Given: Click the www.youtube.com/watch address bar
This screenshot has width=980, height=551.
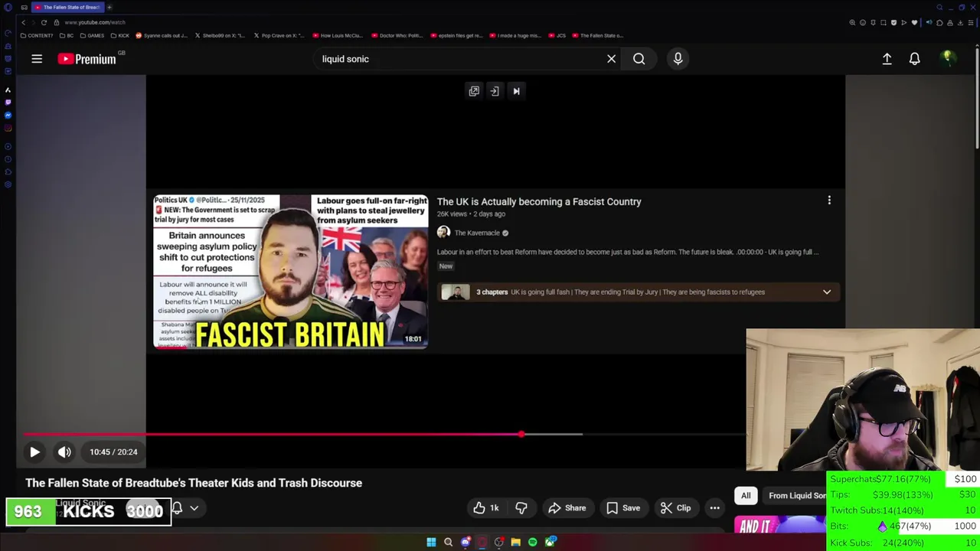Looking at the screenshot, I should pos(95,22).
